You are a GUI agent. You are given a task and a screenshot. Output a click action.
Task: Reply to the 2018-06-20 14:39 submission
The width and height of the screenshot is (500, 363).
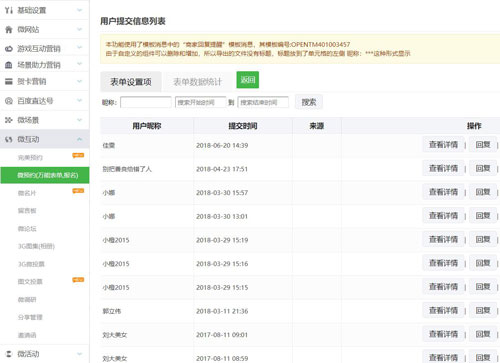coord(483,145)
